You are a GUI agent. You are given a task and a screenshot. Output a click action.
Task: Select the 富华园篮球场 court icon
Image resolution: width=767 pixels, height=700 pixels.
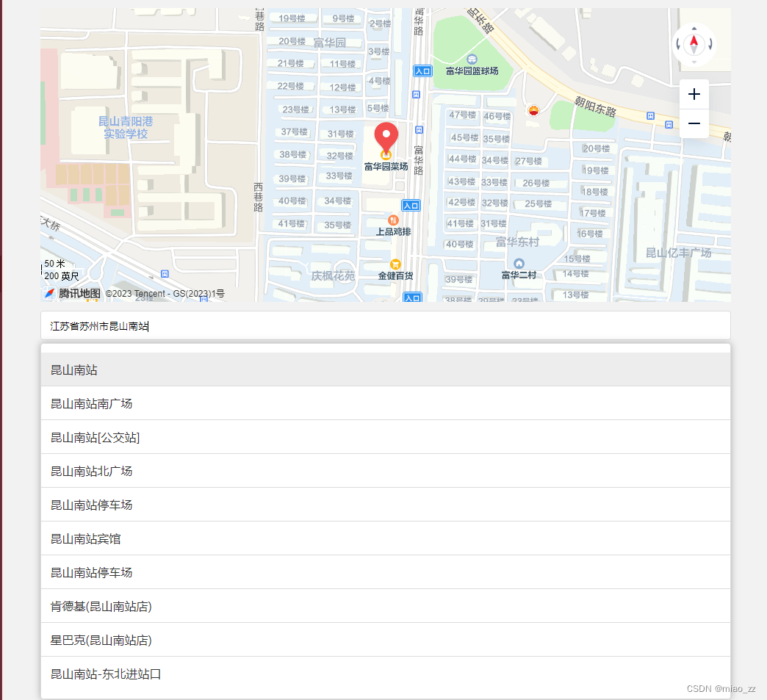[472, 59]
